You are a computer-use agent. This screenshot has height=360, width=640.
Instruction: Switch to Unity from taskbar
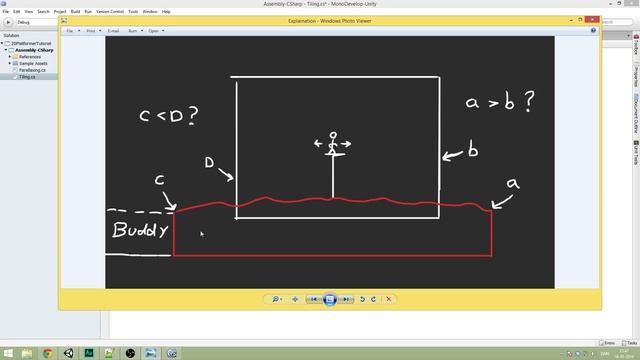click(x=69, y=353)
